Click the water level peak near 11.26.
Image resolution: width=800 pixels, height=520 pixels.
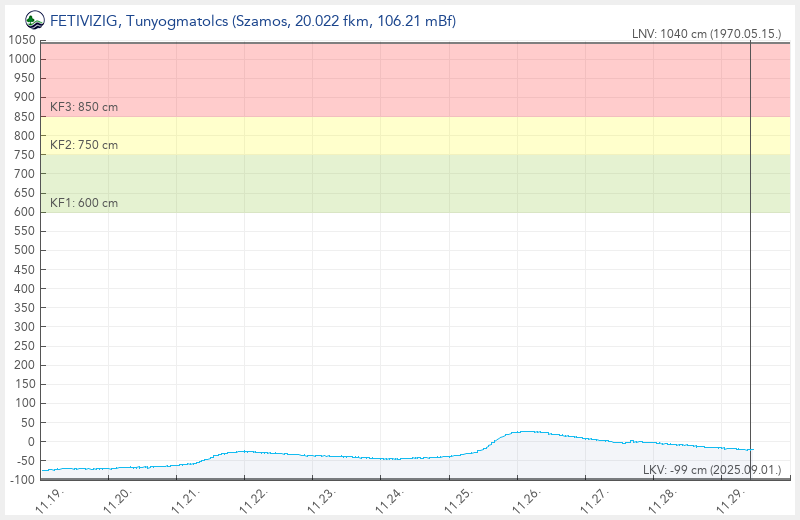(x=525, y=431)
